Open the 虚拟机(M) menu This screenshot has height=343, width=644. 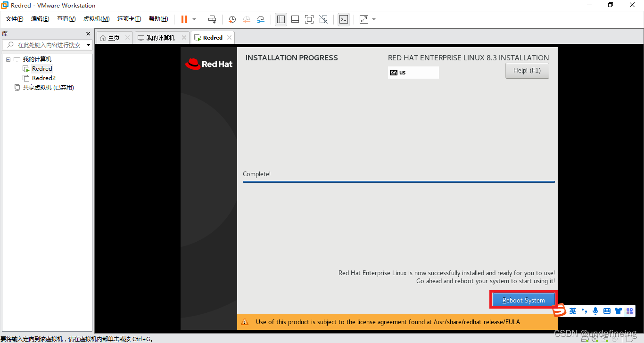pyautogui.click(x=96, y=19)
